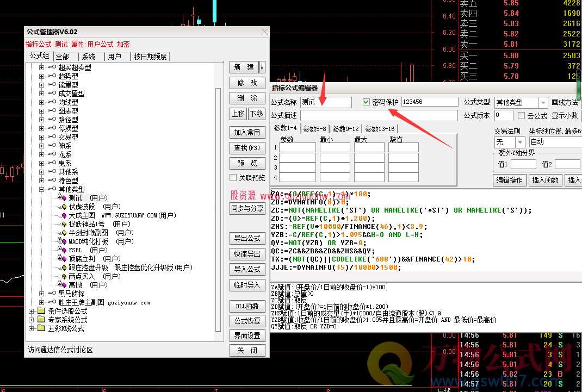The height and width of the screenshot is (392, 582).
Task: Enable the 关联预览 checkbox
Action: (x=233, y=178)
